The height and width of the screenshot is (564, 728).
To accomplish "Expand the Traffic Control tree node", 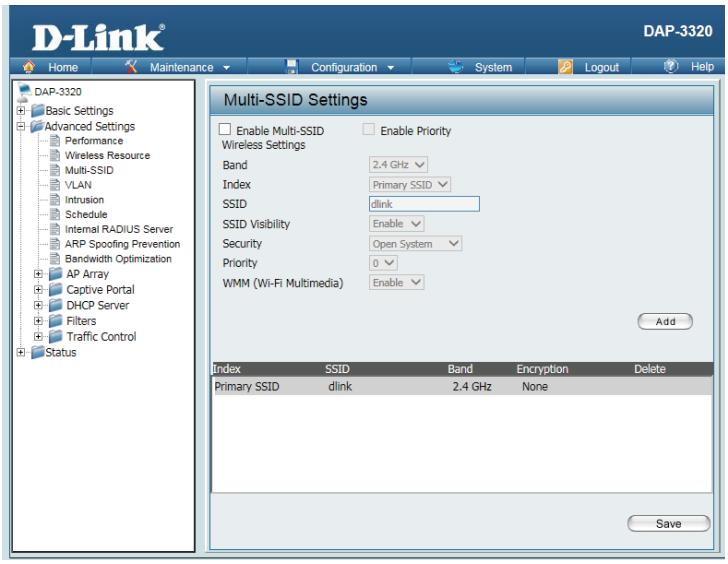I will point(39,337).
